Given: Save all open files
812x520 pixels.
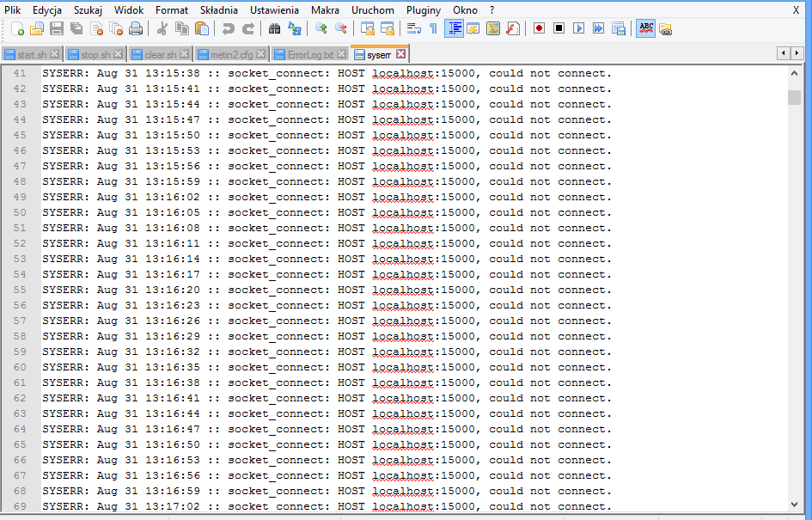Looking at the screenshot, I should [76, 29].
